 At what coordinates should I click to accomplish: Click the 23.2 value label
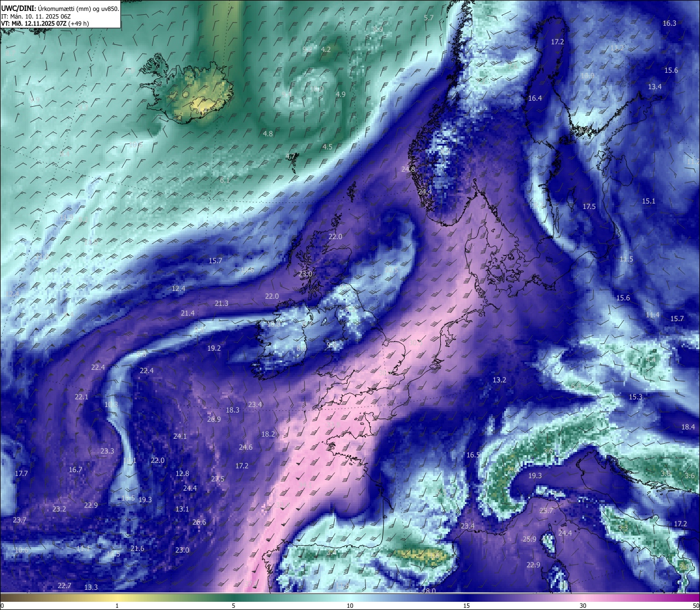[x=59, y=509]
